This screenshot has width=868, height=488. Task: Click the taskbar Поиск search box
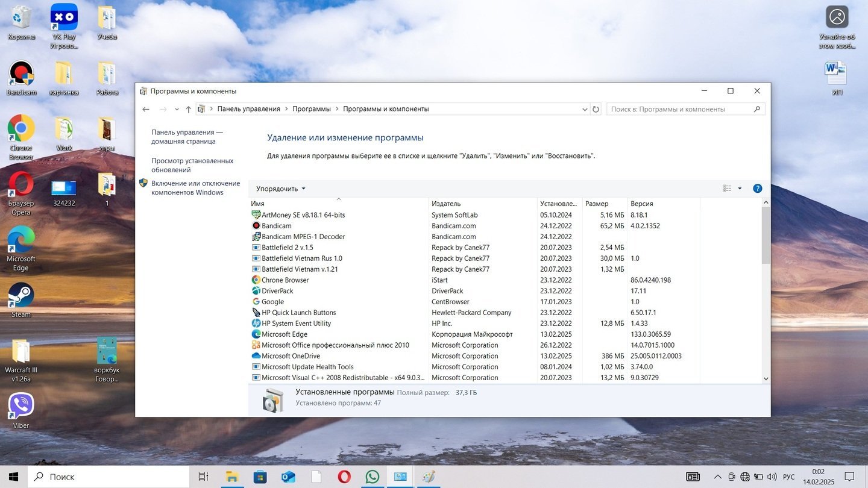coord(108,477)
